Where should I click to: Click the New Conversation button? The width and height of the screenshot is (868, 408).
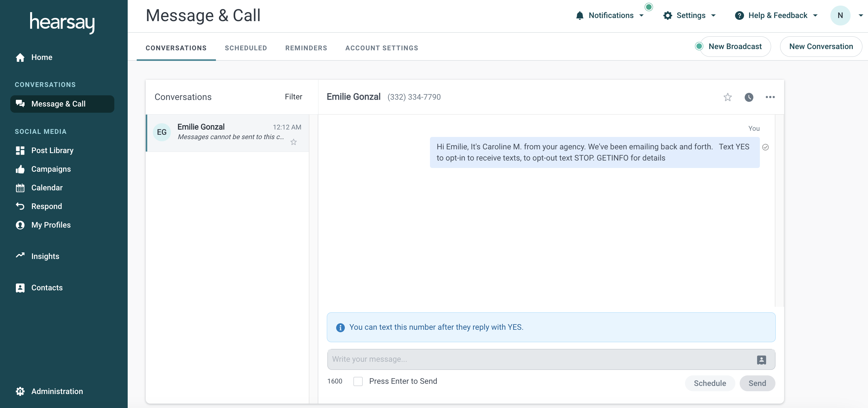pos(821,47)
